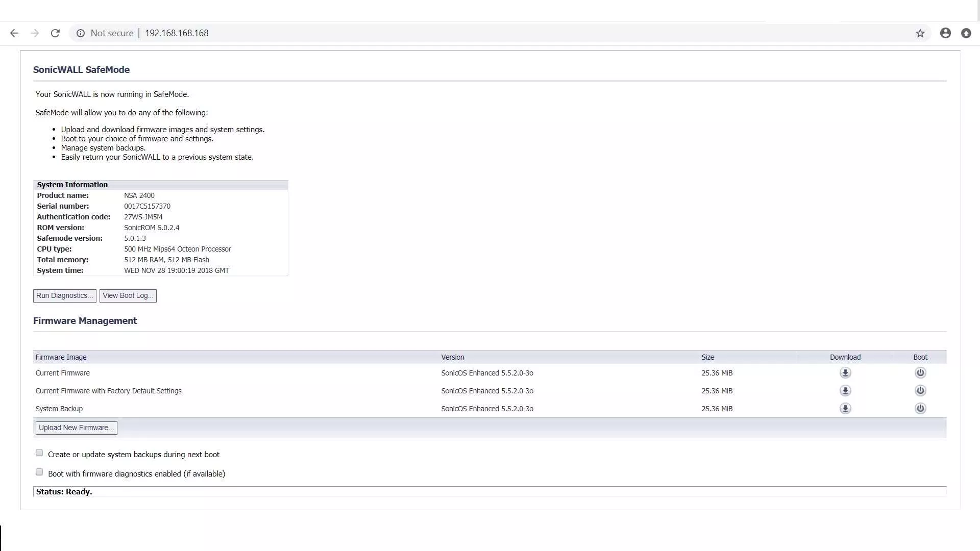Click Upload New Firmware button

click(77, 428)
